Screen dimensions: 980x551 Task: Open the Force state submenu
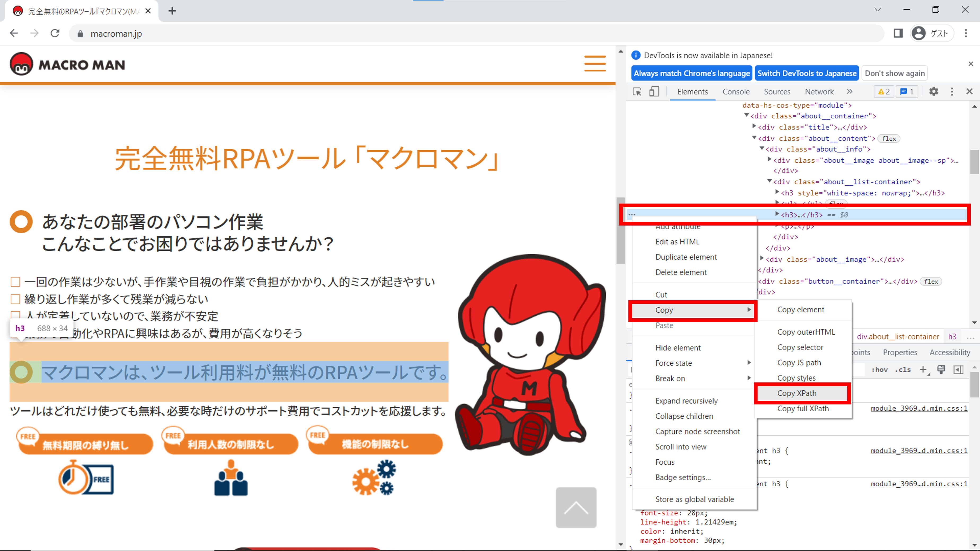tap(694, 363)
